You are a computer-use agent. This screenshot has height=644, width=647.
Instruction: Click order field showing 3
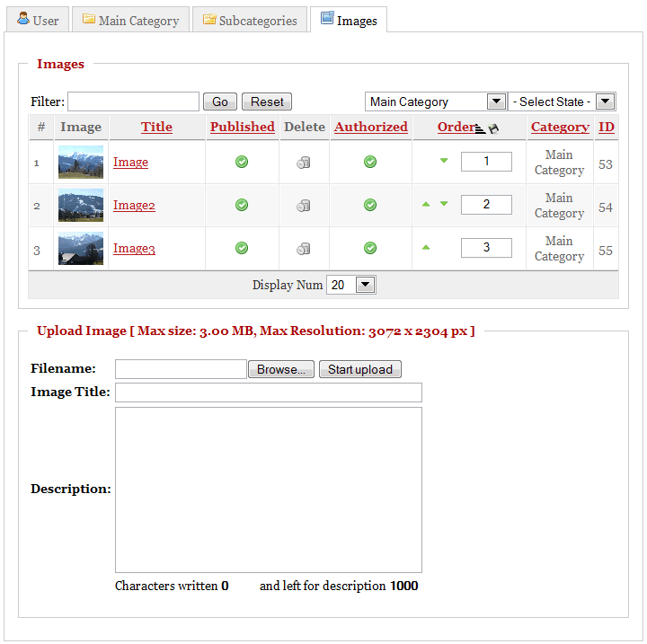pos(486,248)
